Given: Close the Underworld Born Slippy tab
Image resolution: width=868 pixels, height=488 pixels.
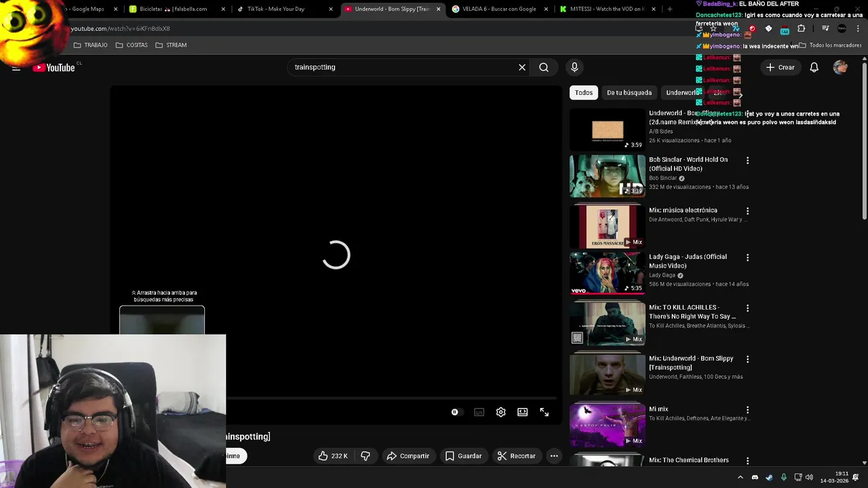Looking at the screenshot, I should (x=439, y=9).
